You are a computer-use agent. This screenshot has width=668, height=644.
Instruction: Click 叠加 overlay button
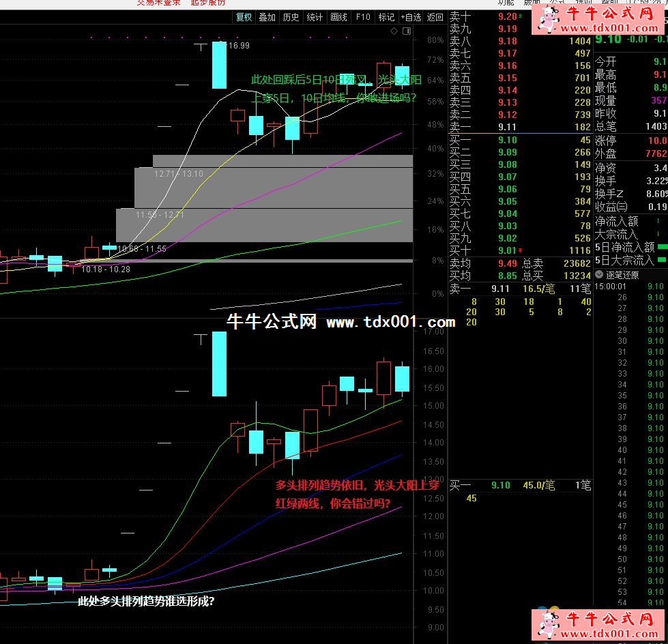(x=267, y=17)
